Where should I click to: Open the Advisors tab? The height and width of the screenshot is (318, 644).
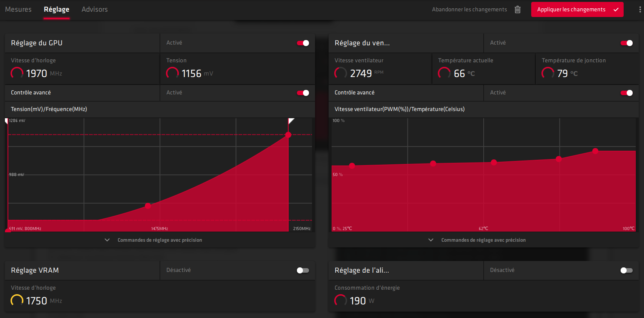coord(95,9)
